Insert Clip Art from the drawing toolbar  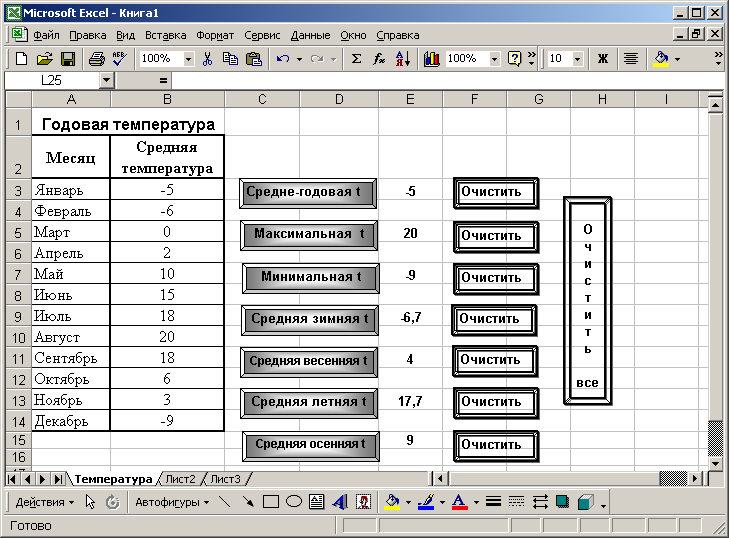point(363,502)
